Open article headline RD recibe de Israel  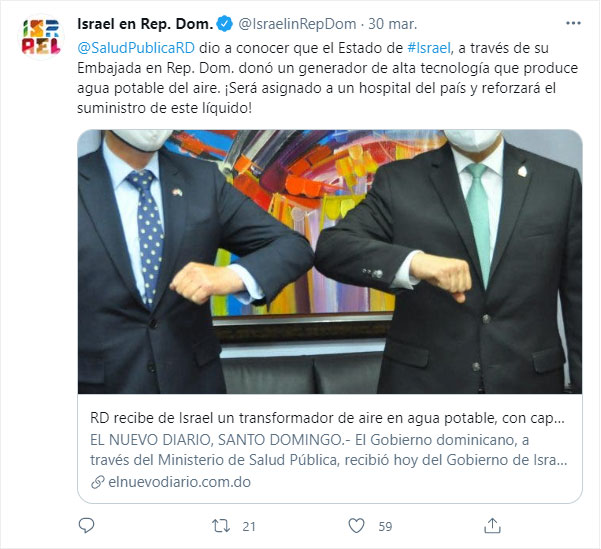pos(327,418)
